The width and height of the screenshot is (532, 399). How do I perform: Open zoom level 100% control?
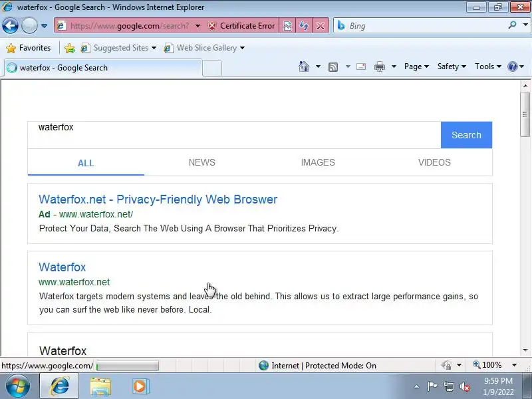(x=487, y=365)
